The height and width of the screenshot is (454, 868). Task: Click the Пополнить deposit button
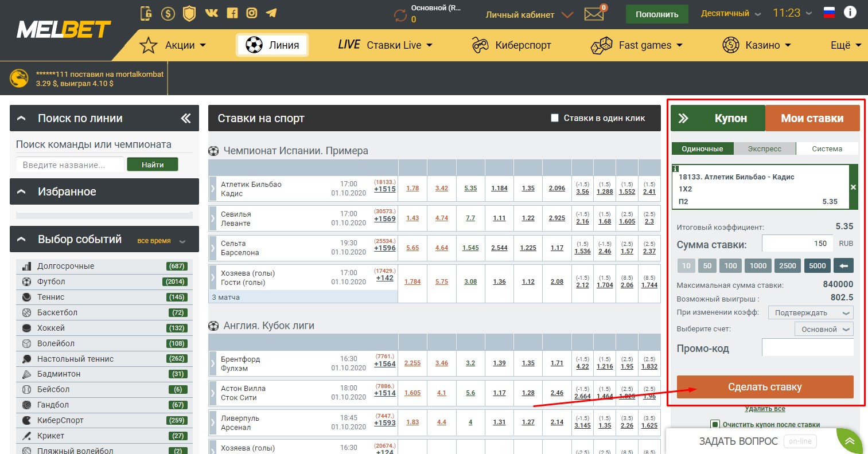(657, 14)
